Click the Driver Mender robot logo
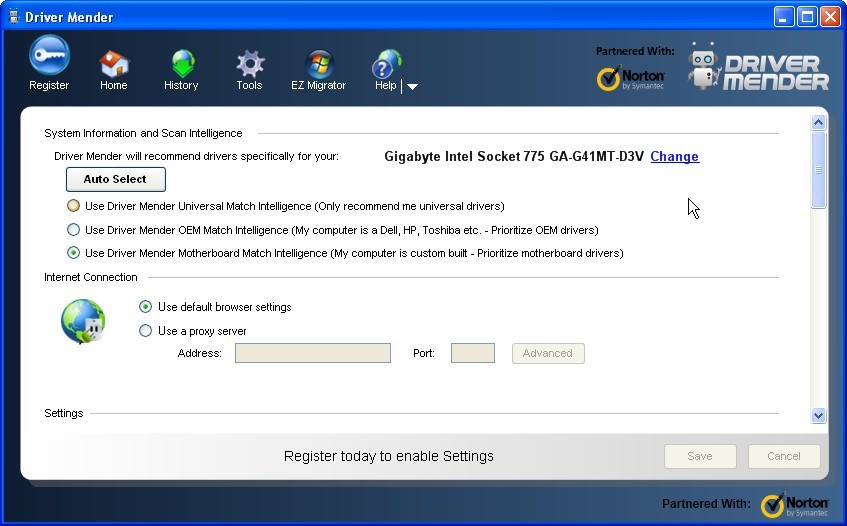 tap(758, 66)
